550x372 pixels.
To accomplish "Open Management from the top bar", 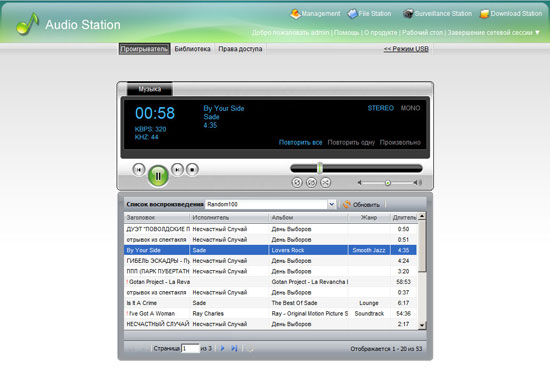I will coord(315,14).
